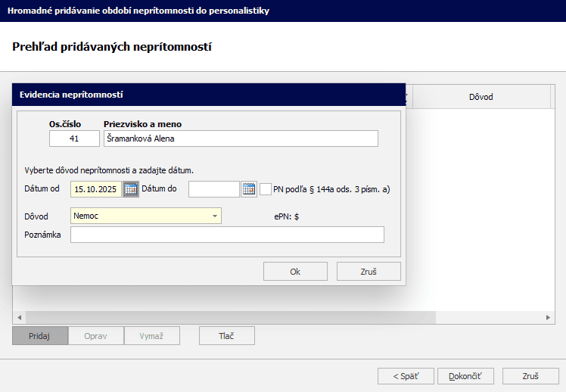Go back with the < Späť button
Screen dimensions: 566x392
click(406, 375)
